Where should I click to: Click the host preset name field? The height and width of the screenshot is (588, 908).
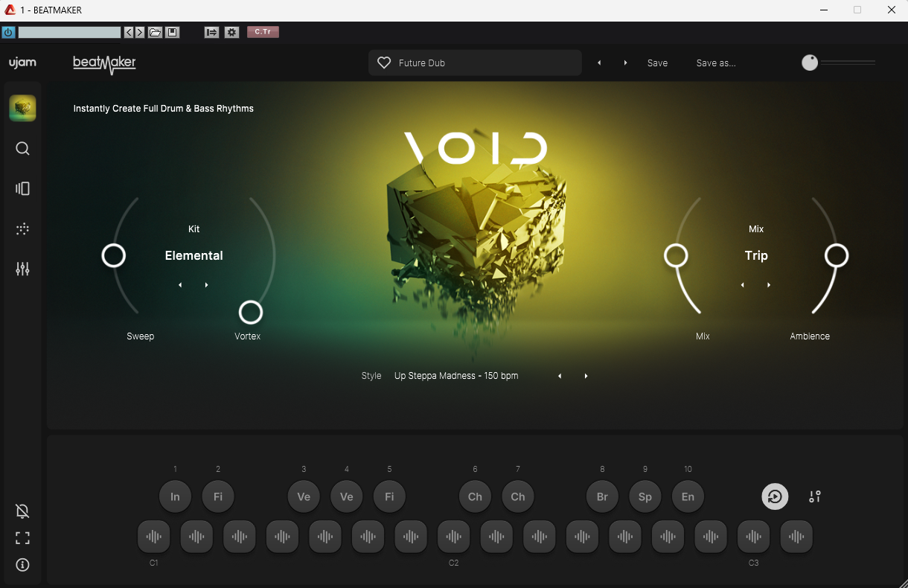[69, 32]
